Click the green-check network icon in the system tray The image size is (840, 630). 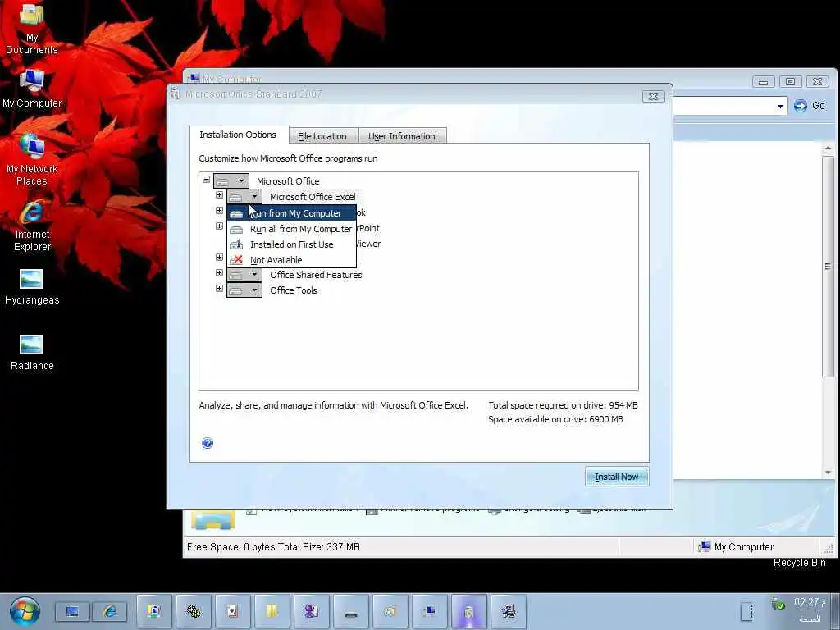click(778, 605)
